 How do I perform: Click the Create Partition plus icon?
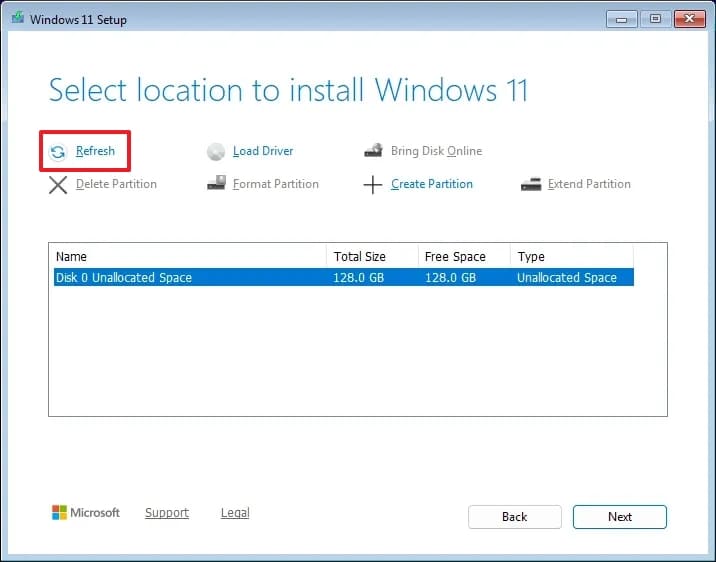[373, 185]
